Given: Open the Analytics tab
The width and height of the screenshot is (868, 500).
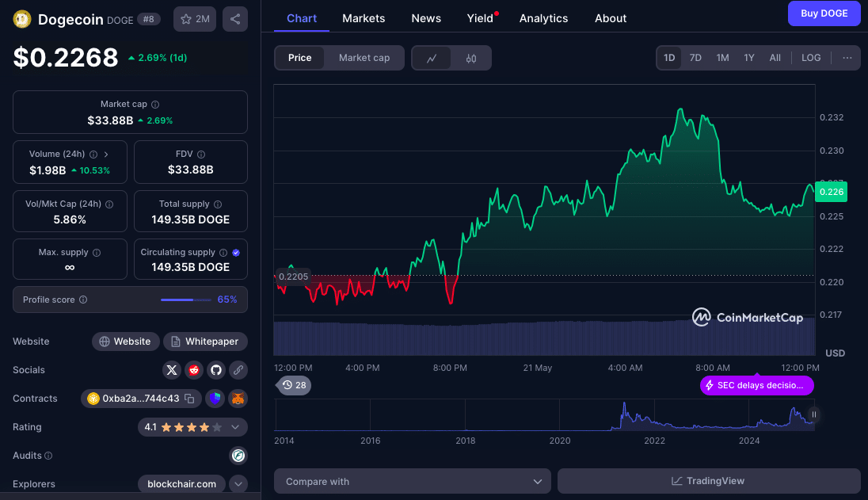Looking at the screenshot, I should point(543,18).
